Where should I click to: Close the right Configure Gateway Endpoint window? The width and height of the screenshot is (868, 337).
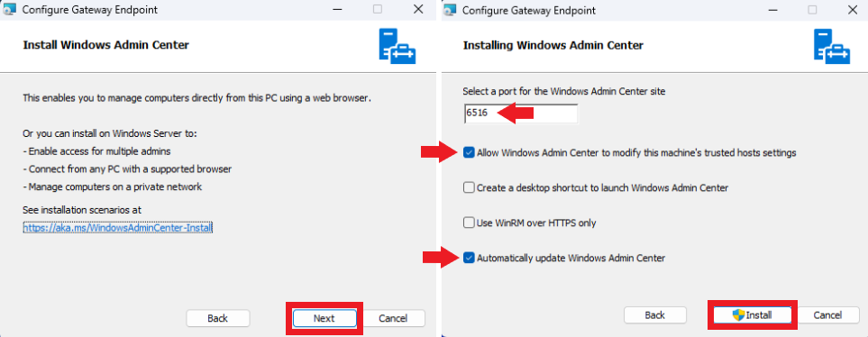(x=853, y=9)
